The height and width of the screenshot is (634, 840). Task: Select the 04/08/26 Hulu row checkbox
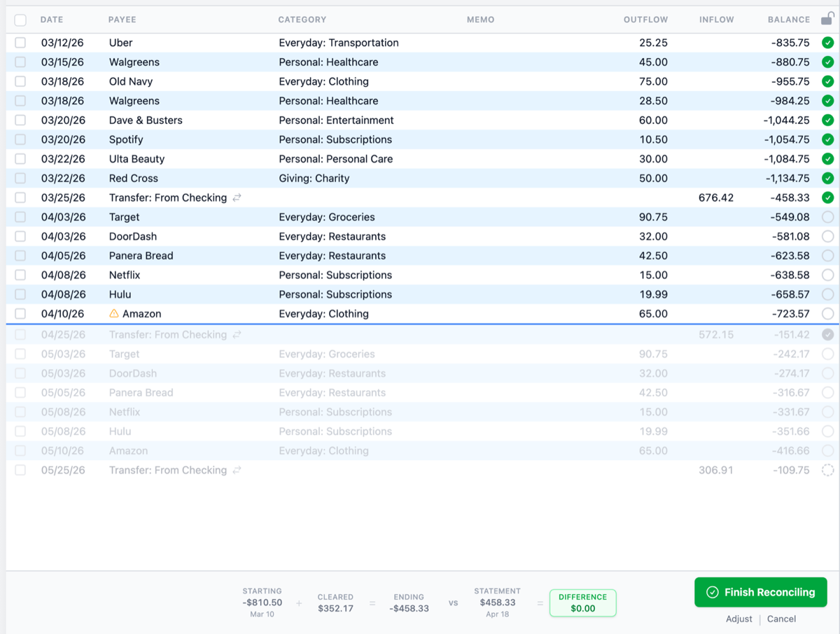pyautogui.click(x=20, y=294)
